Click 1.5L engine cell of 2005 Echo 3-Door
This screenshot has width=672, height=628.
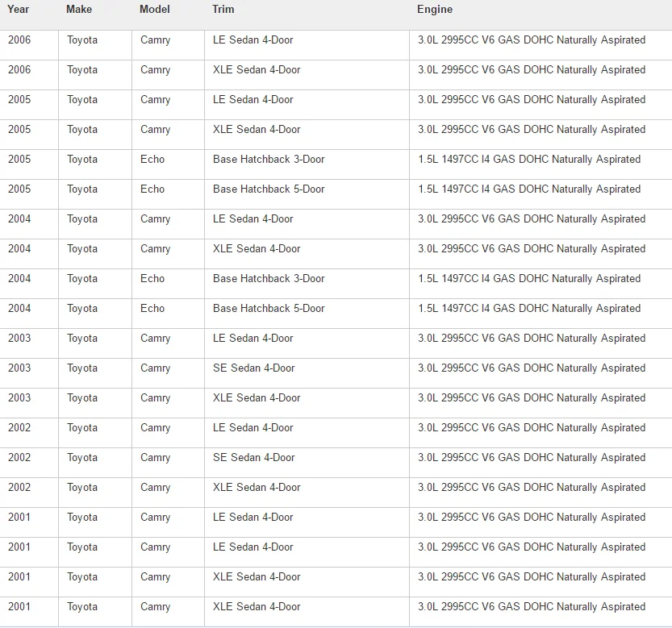point(541,164)
